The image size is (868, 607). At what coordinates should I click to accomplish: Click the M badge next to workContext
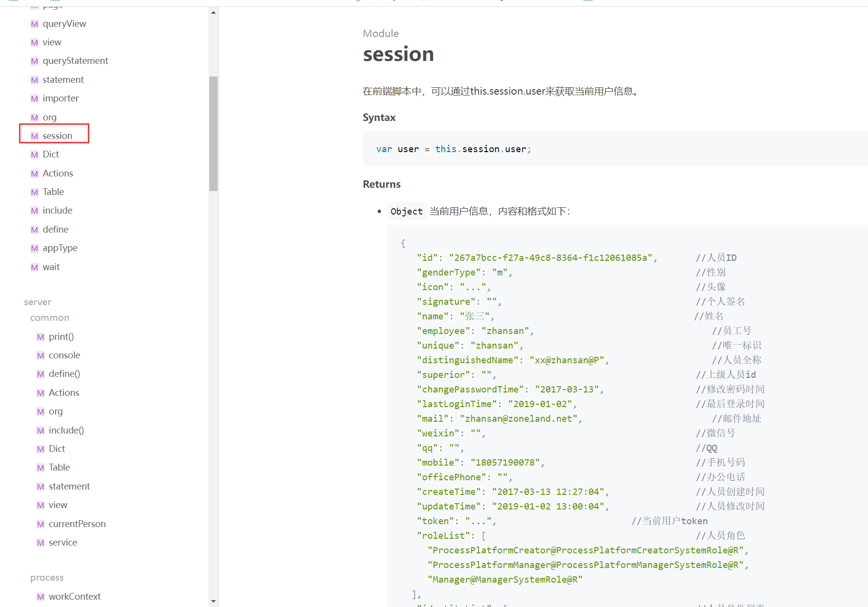coord(40,597)
